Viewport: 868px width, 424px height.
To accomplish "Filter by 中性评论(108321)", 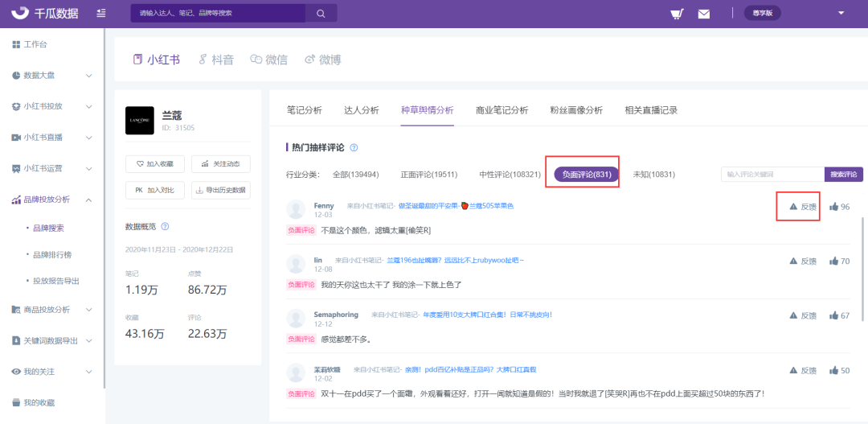I will click(510, 175).
